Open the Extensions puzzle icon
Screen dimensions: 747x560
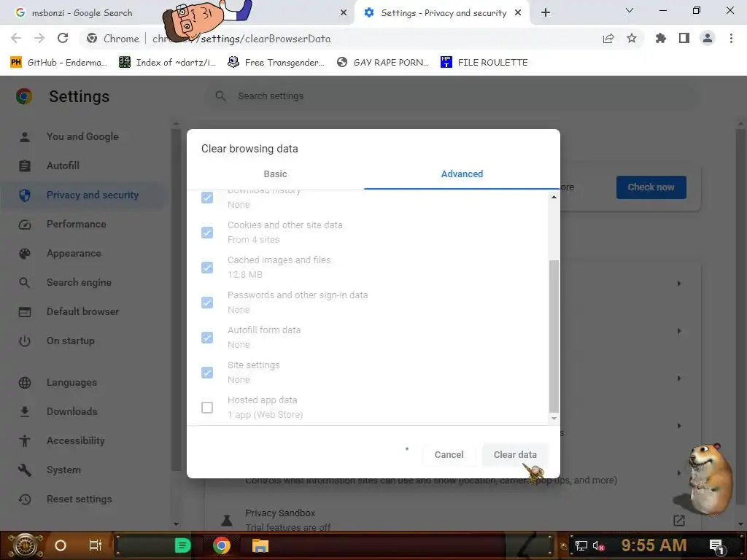coord(661,38)
